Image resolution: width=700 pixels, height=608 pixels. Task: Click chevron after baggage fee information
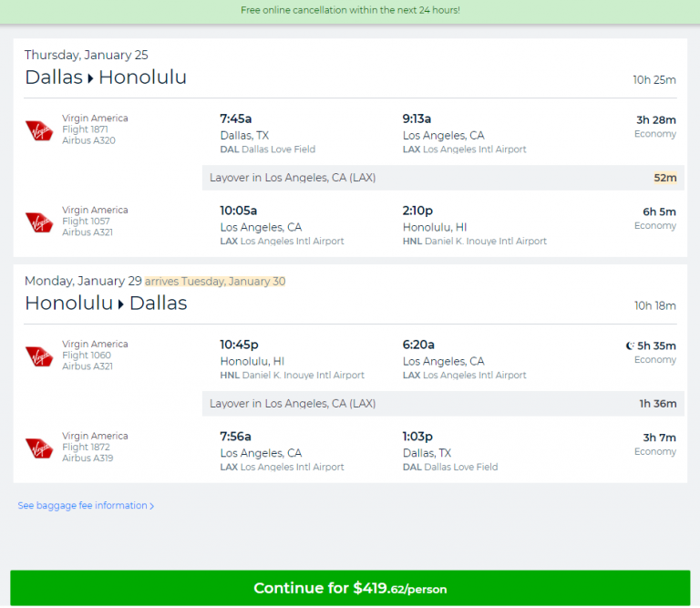pyautogui.click(x=152, y=506)
